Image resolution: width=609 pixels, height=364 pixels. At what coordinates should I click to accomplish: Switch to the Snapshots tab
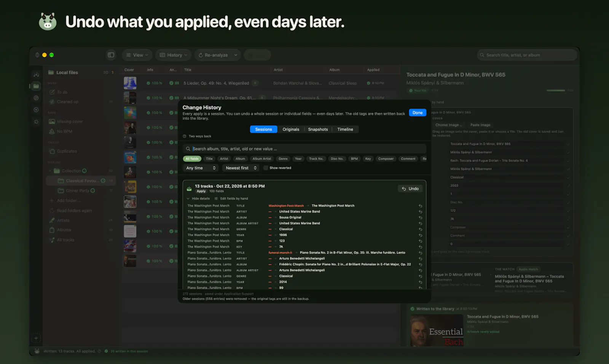(318, 129)
